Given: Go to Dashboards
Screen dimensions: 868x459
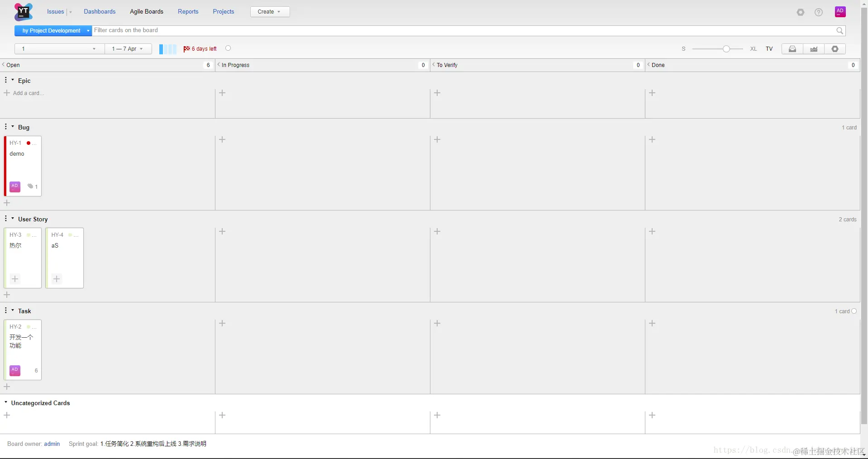Looking at the screenshot, I should coord(100,12).
